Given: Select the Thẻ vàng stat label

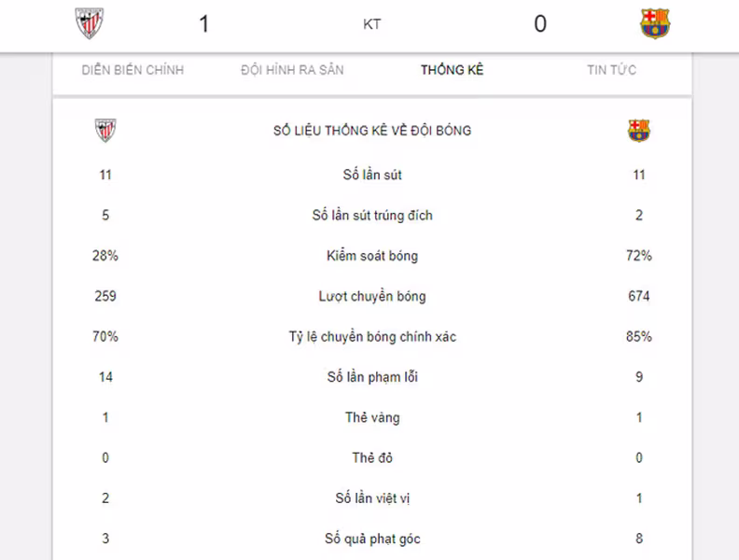Looking at the screenshot, I should click(372, 417).
